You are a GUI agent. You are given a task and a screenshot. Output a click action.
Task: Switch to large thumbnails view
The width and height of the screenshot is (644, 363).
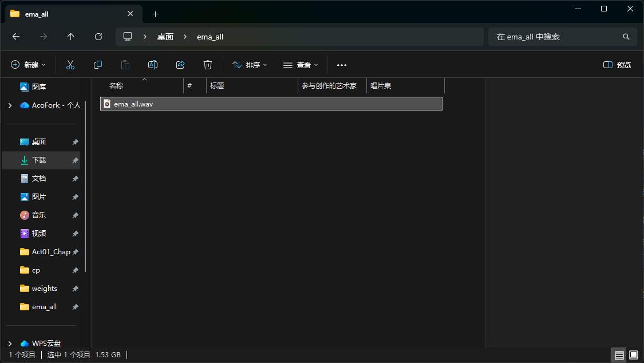633,356
